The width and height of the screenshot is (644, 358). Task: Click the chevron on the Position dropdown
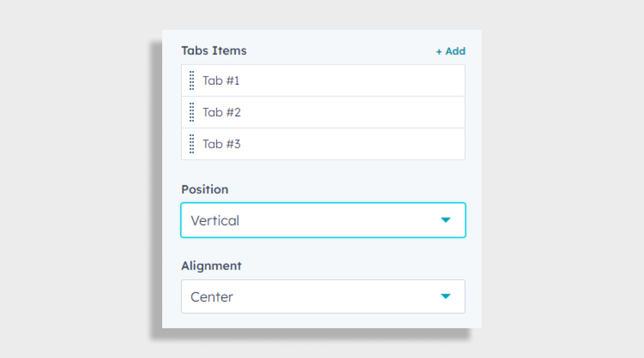[x=446, y=220]
